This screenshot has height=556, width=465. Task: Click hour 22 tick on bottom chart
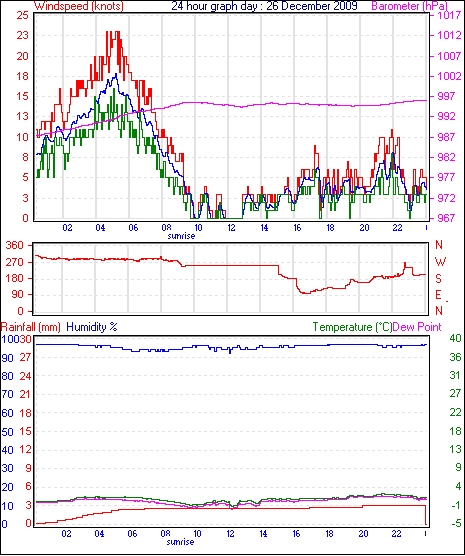point(396,534)
